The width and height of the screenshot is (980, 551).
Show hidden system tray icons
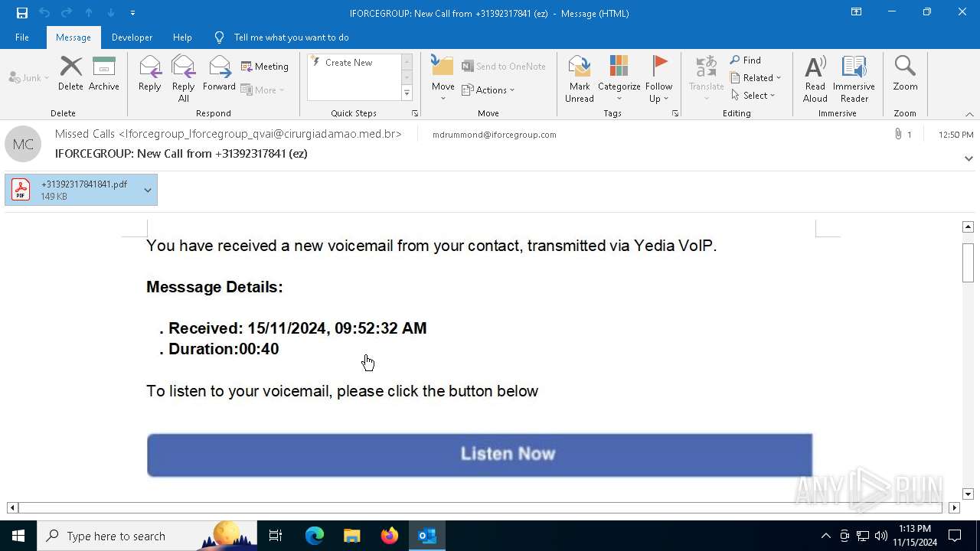(x=825, y=536)
